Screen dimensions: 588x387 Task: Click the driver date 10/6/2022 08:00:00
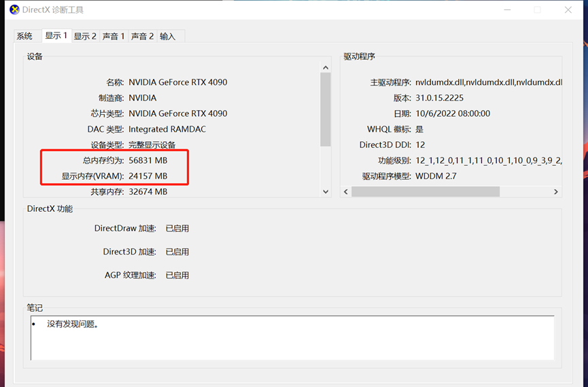tap(453, 113)
